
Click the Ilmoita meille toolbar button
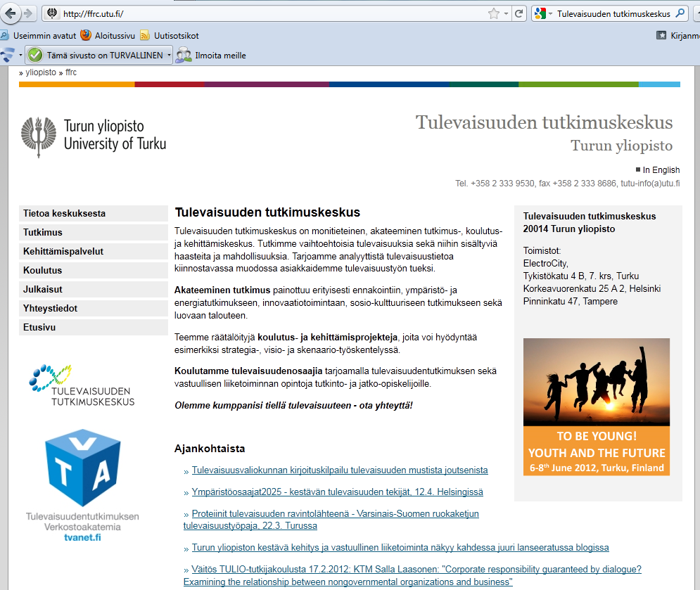pos(211,56)
